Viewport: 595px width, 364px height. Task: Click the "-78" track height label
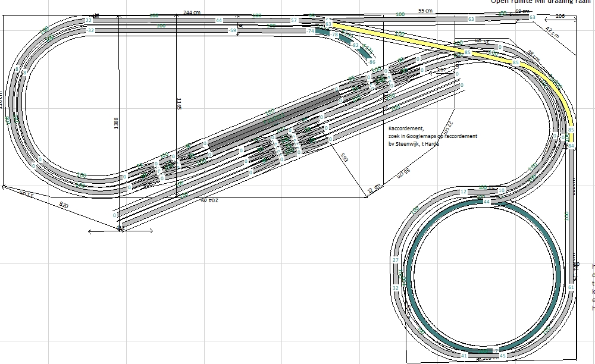click(334, 34)
